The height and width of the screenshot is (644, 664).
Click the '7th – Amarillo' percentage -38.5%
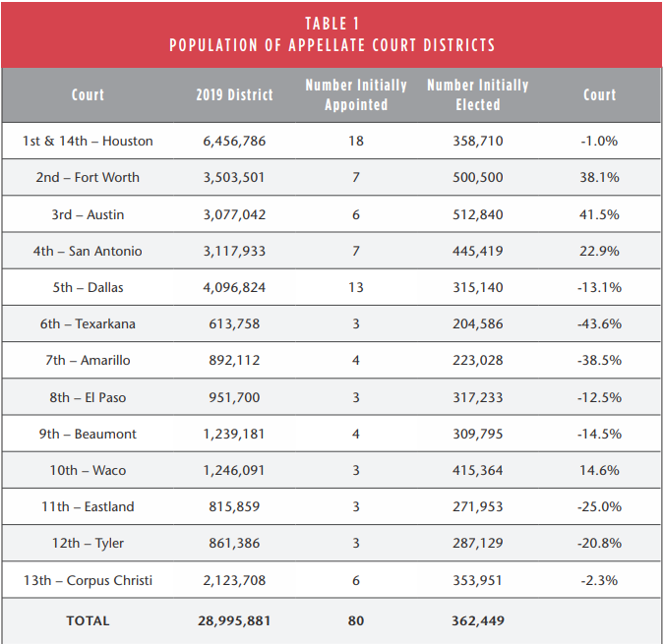point(599,361)
